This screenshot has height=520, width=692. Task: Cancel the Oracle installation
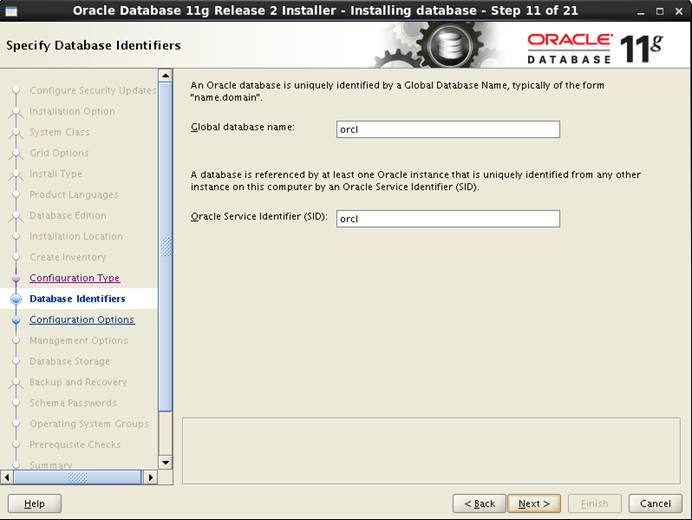click(x=655, y=504)
